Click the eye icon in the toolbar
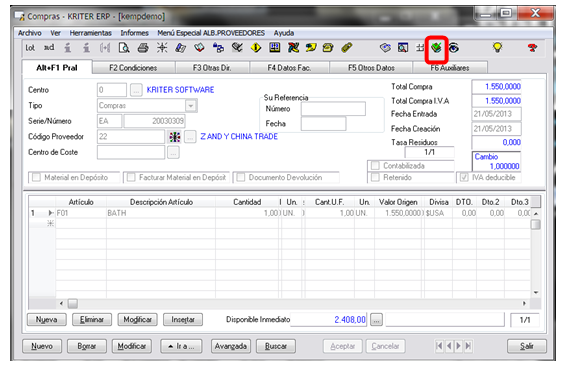The height and width of the screenshot is (368, 561). (x=454, y=48)
